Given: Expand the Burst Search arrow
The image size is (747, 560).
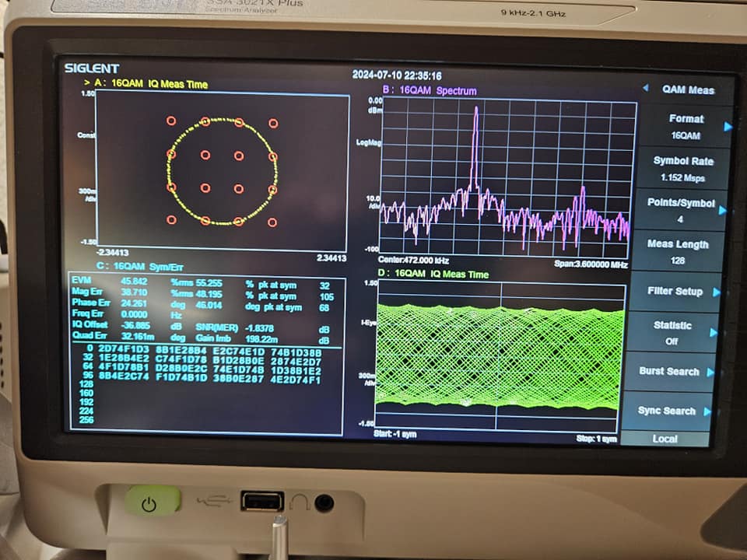Looking at the screenshot, I should tap(710, 372).
